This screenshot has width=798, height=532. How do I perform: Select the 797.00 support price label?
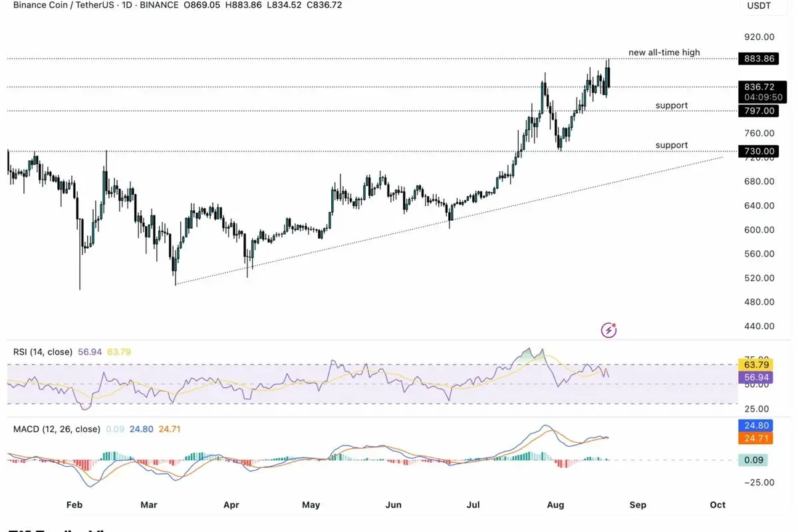[x=758, y=111]
